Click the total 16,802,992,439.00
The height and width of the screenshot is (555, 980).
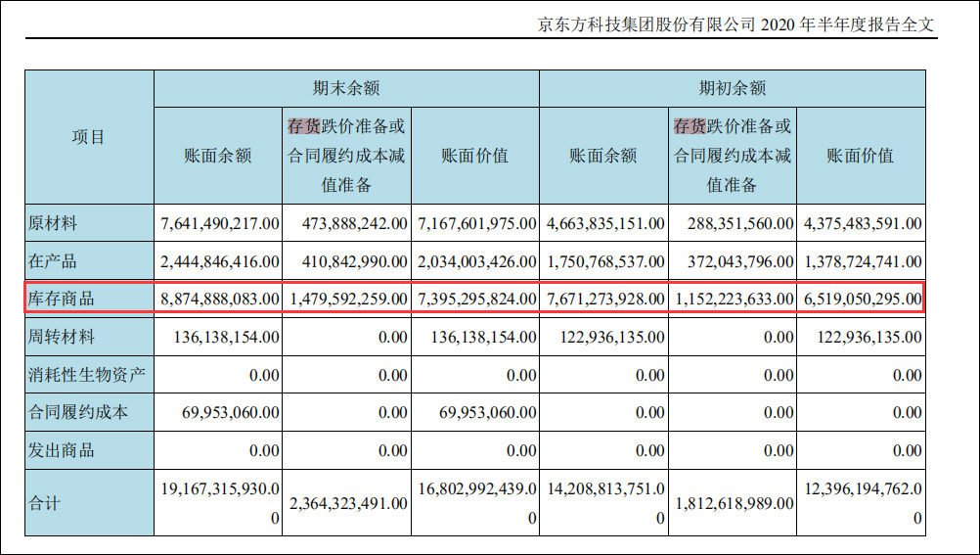477,503
